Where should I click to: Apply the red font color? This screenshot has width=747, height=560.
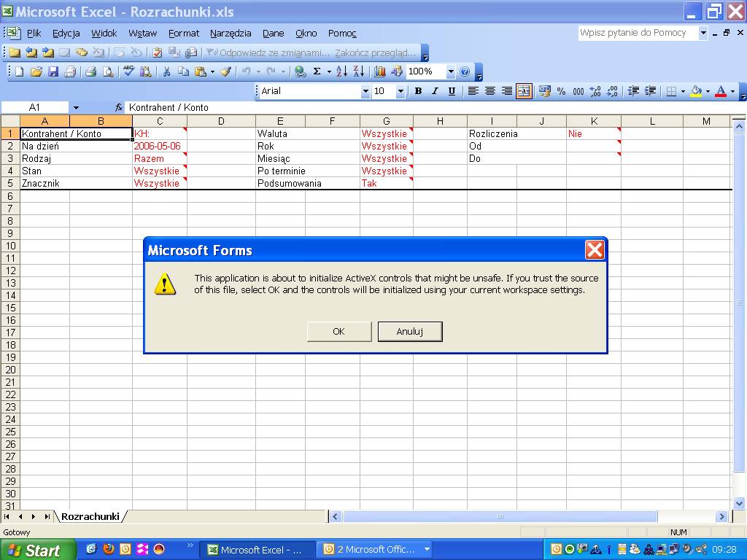tap(721, 91)
